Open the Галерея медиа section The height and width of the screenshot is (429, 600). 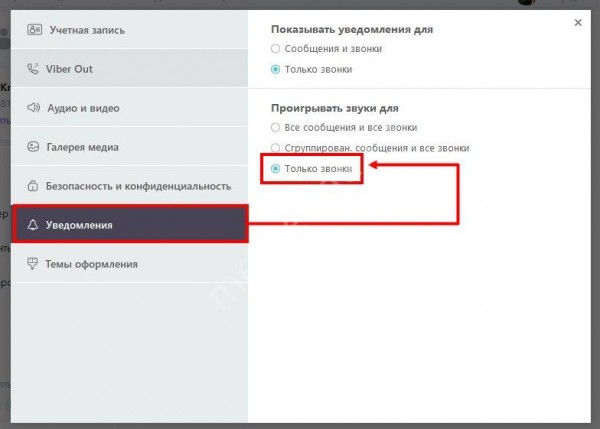click(129, 147)
